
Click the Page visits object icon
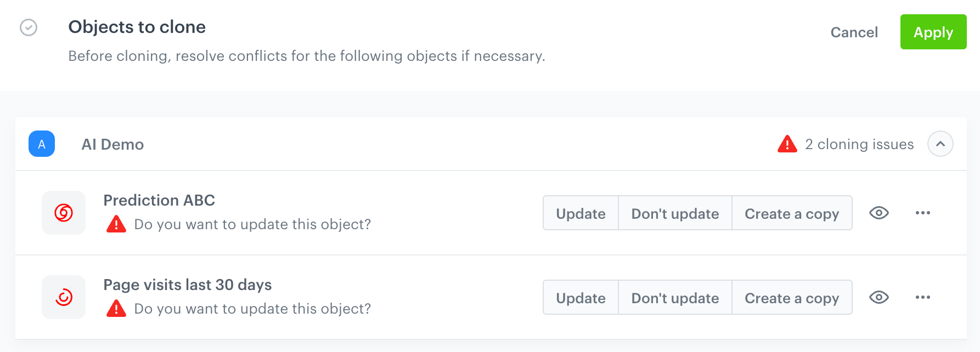[64, 297]
